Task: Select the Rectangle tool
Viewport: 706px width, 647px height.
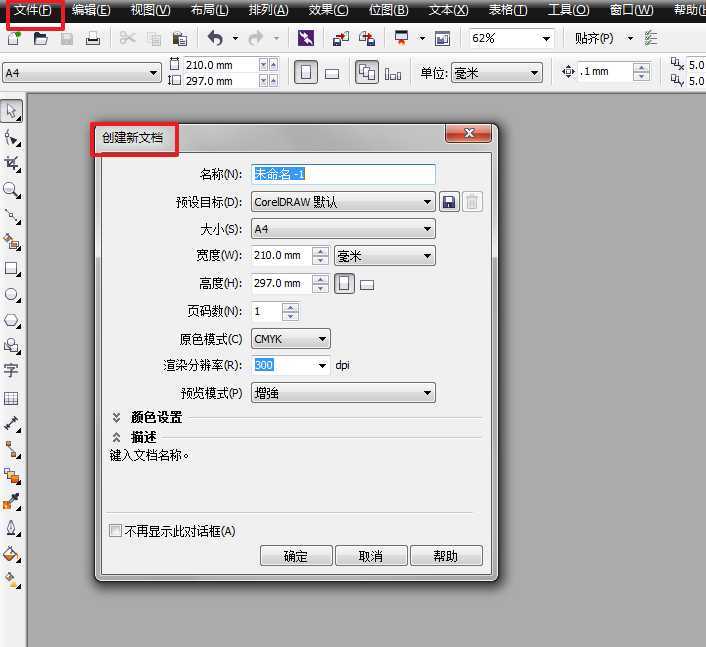Action: tap(12, 269)
